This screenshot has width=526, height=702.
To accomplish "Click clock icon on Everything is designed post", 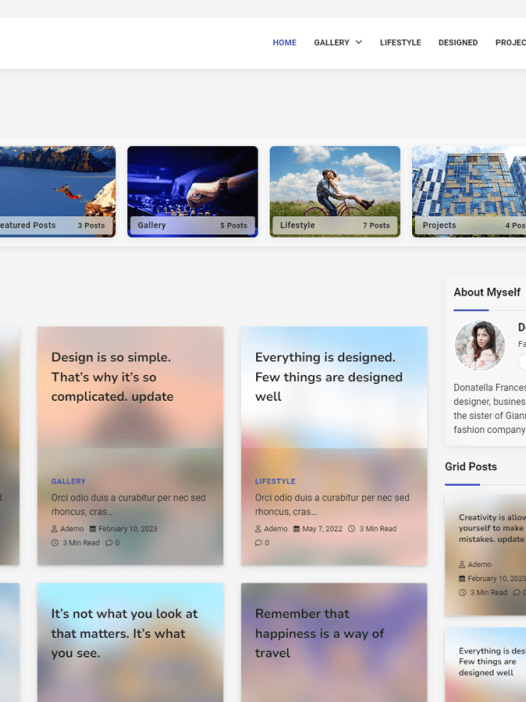I will [352, 529].
